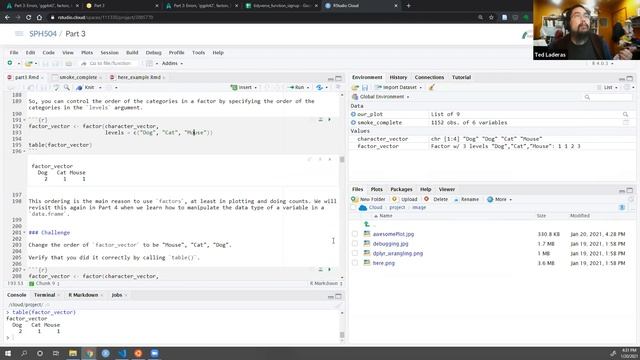
Task: Click the Upload button in Files pane
Action: point(405,199)
